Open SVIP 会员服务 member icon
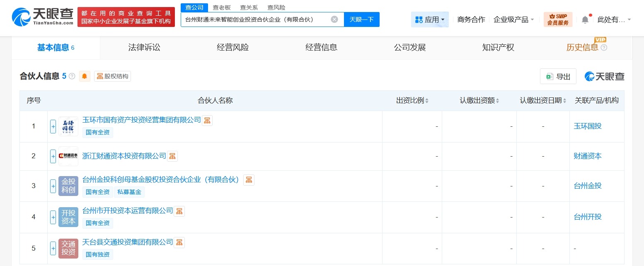Image resolution: width=644 pixels, height=266 pixels. pyautogui.click(x=558, y=19)
